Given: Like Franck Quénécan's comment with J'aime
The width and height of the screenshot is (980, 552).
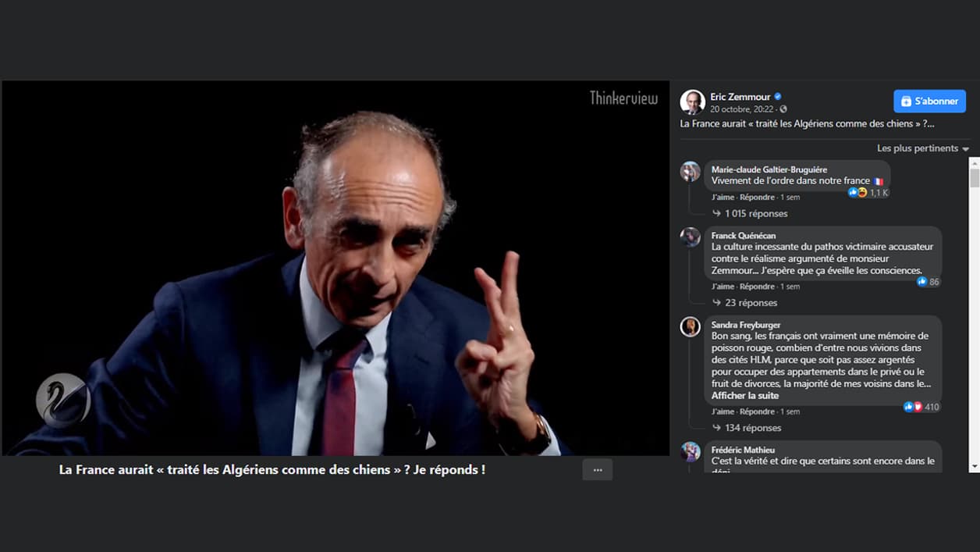Looking at the screenshot, I should point(723,287).
